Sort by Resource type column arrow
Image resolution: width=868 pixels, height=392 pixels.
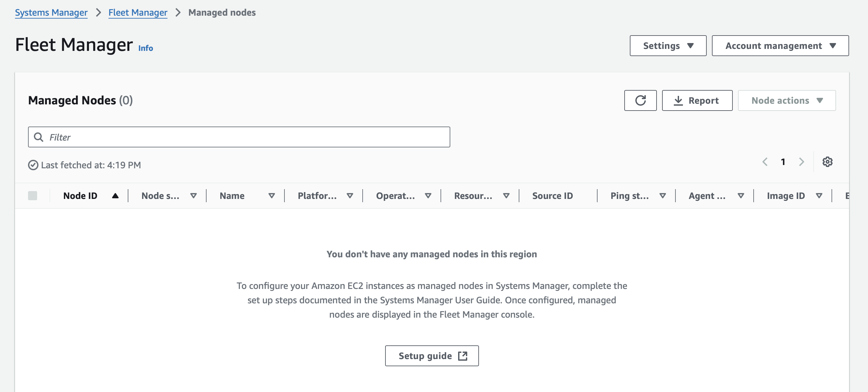coord(506,196)
